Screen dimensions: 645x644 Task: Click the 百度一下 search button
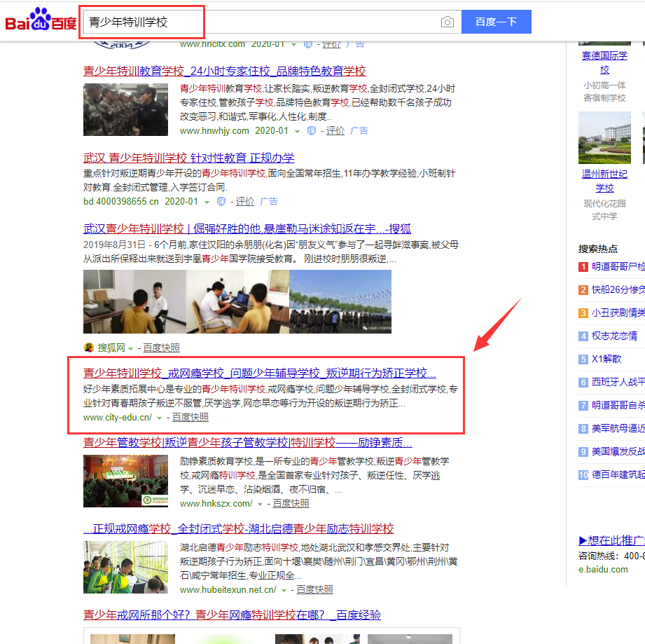(496, 22)
